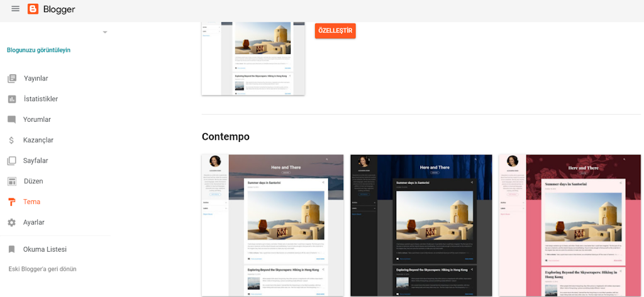Viewport: 644px width, 297px height.
Task: Choose the pink Contempo theme thumbnail
Action: point(570,225)
